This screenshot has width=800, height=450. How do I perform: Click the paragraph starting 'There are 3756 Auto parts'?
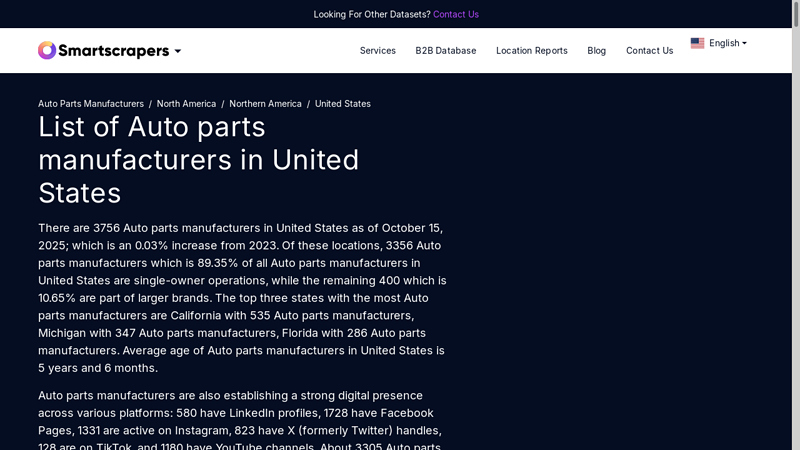[242, 298]
